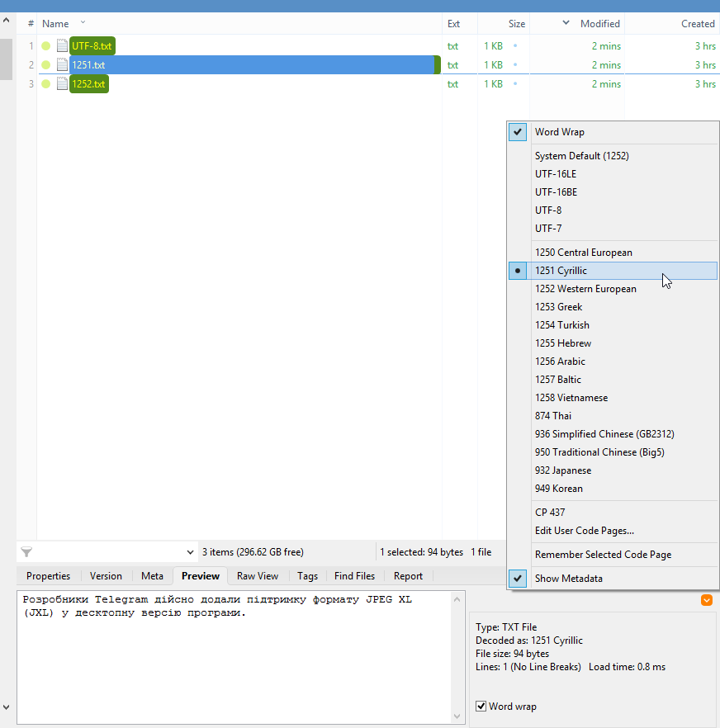
Task: Click the green label dot beside 1251.txt
Action: pyautogui.click(x=46, y=65)
